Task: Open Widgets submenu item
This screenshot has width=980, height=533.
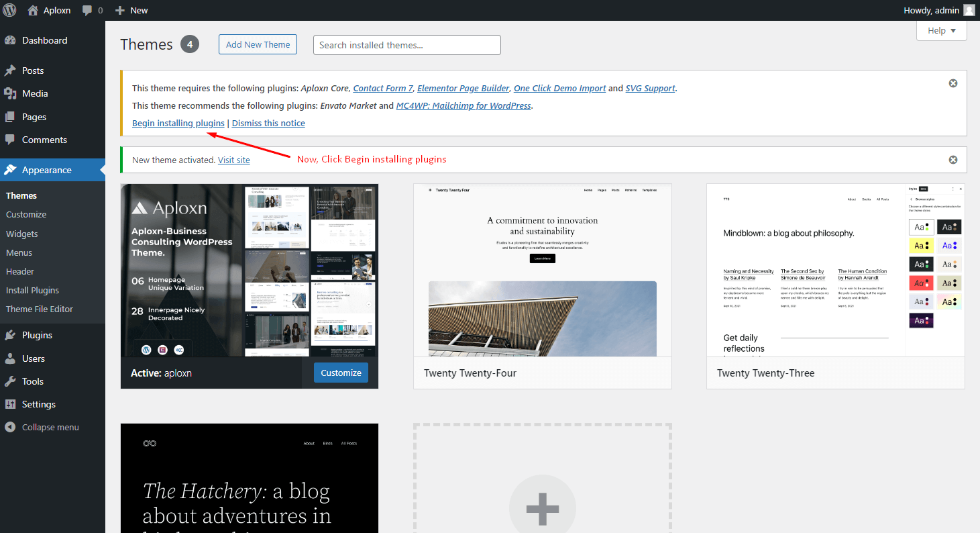Action: tap(22, 234)
